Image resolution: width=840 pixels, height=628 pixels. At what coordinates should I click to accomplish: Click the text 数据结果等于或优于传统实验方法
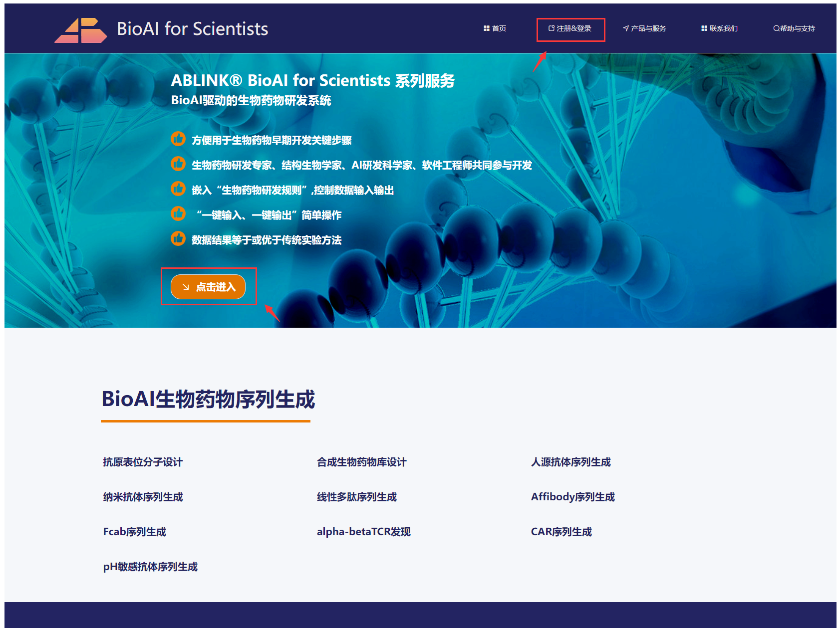[x=267, y=240]
